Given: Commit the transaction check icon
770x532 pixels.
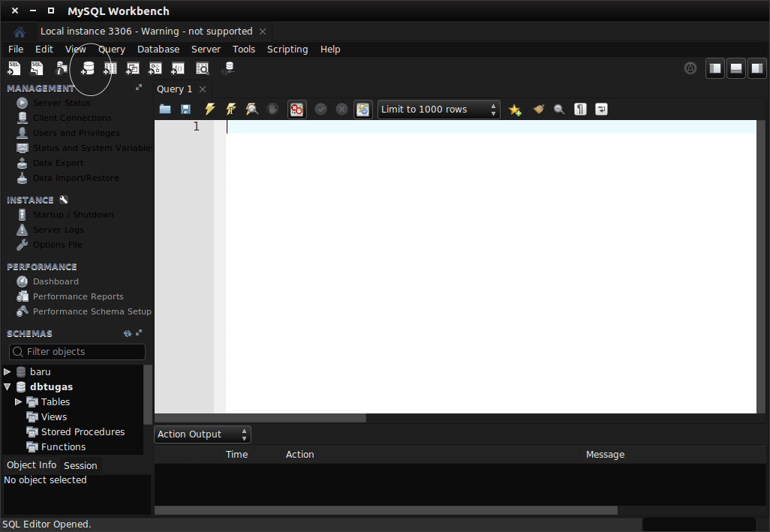Looking at the screenshot, I should (320, 109).
